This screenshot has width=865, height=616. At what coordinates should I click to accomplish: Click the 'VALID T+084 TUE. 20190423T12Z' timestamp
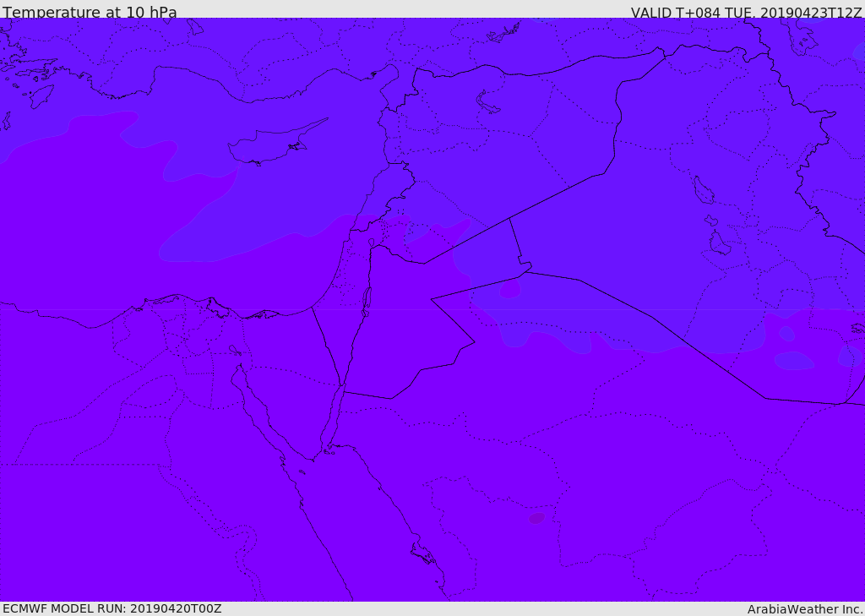coord(746,12)
